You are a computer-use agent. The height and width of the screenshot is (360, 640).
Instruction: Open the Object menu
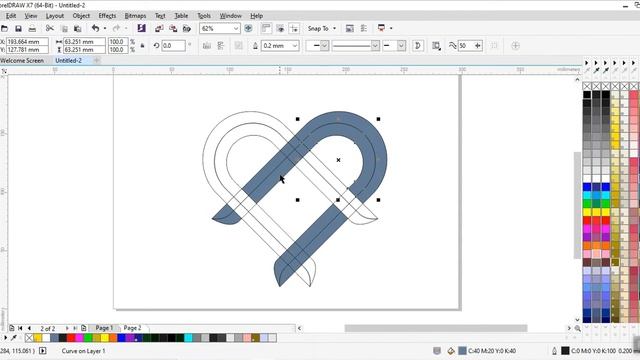(x=81, y=16)
